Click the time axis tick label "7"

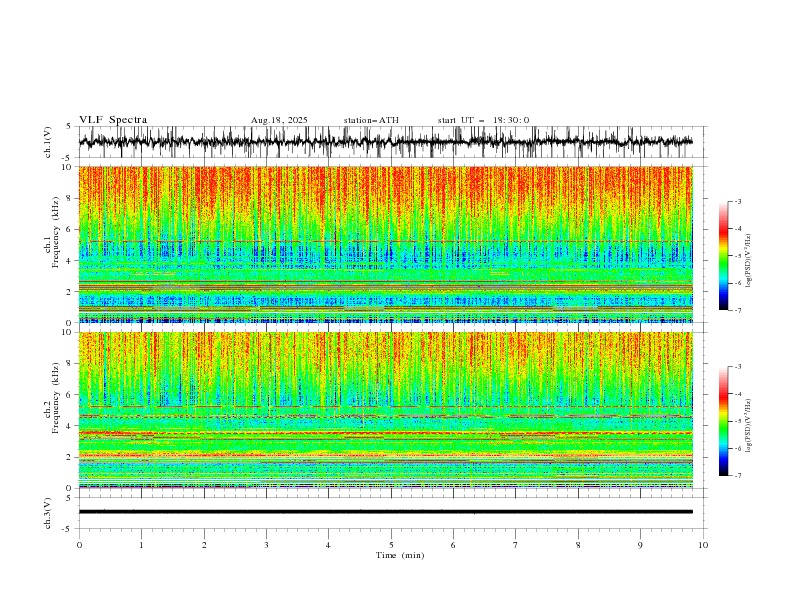[x=516, y=545]
